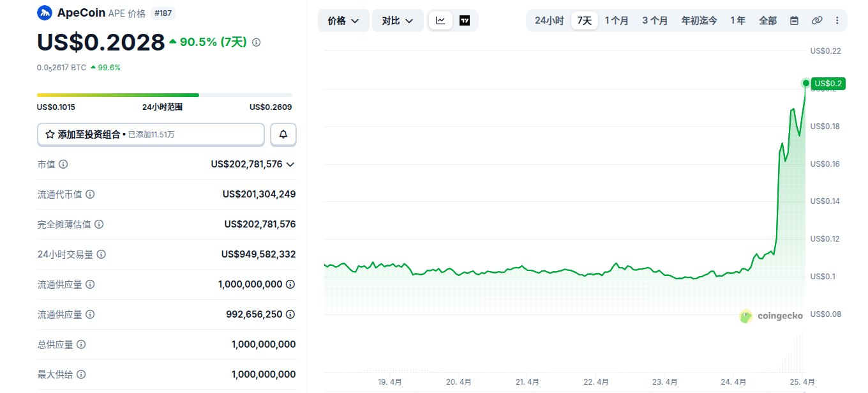Click the info icon beside 市值
Screen dimensions: 868x393
(x=63, y=164)
